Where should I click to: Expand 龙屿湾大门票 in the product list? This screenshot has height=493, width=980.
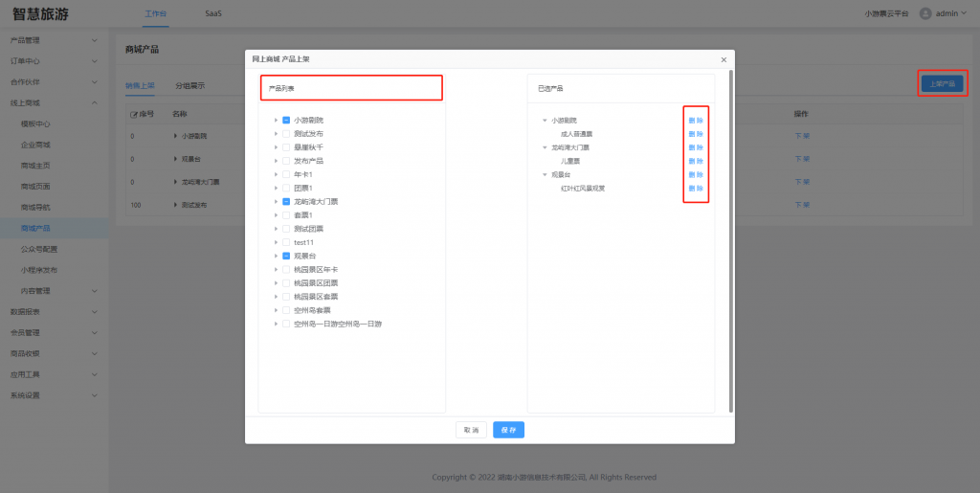(x=277, y=202)
